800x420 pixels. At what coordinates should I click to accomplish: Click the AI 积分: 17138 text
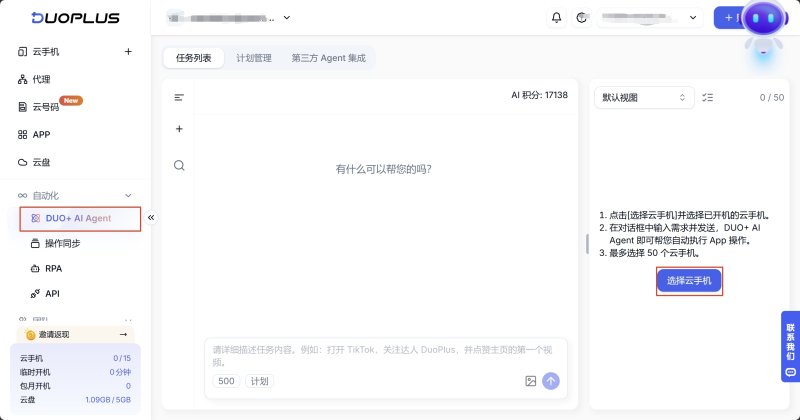pyautogui.click(x=539, y=95)
